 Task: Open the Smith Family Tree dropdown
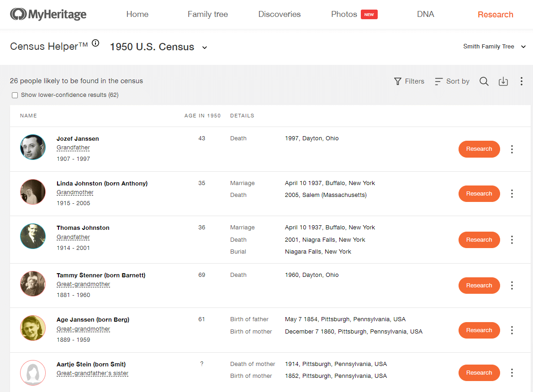click(494, 47)
